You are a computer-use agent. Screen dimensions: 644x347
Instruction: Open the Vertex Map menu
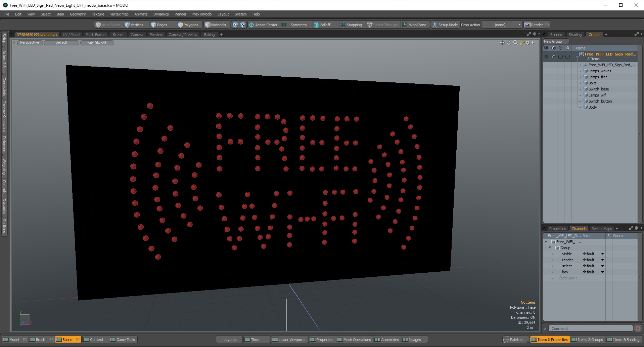point(119,14)
